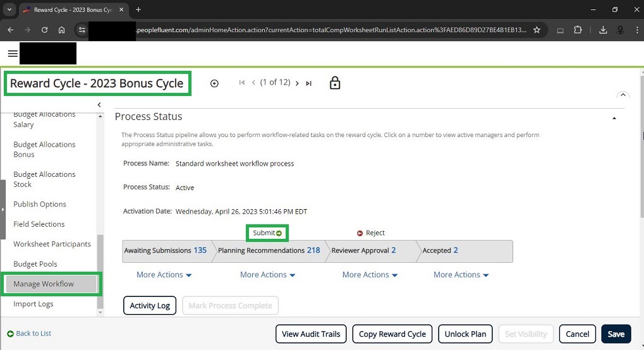Viewport: 644px width, 350px height.
Task: Open browser downloads icon
Action: click(x=603, y=30)
